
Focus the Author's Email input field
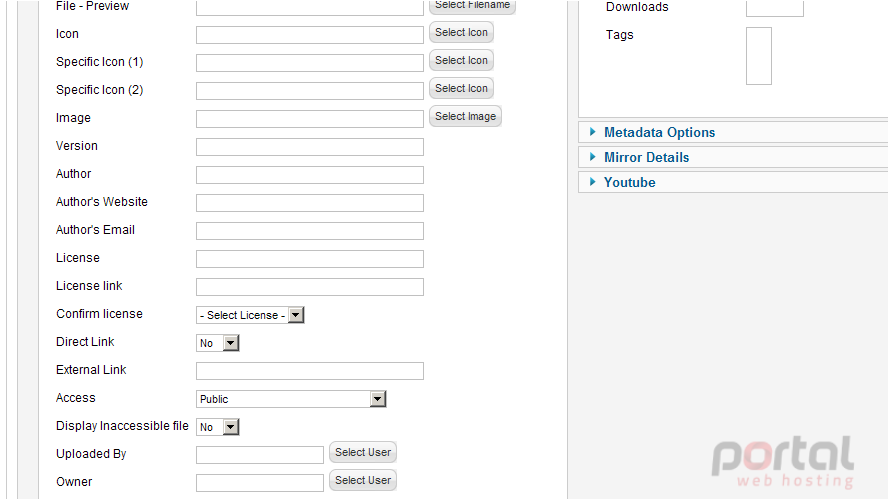(x=310, y=231)
